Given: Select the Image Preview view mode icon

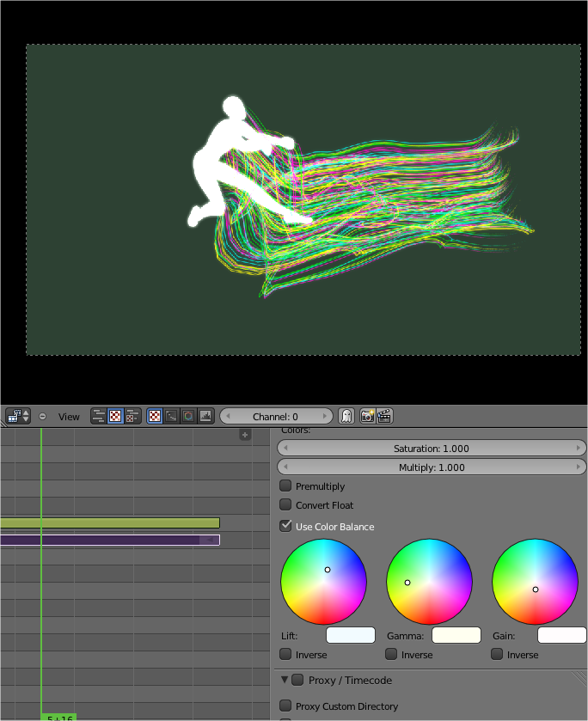Looking at the screenshot, I should (115, 416).
